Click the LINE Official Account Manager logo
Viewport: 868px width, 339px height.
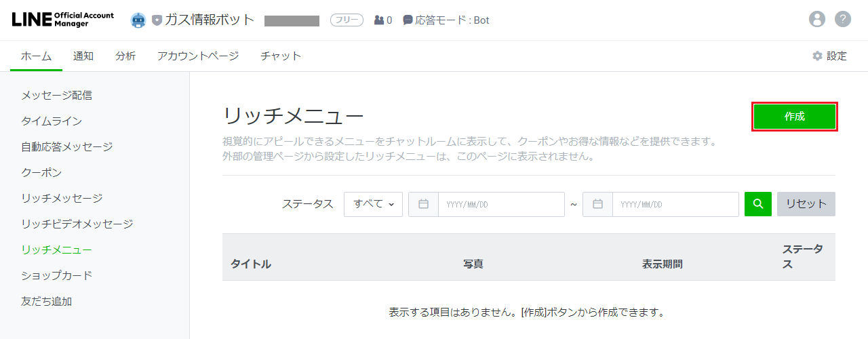63,20
